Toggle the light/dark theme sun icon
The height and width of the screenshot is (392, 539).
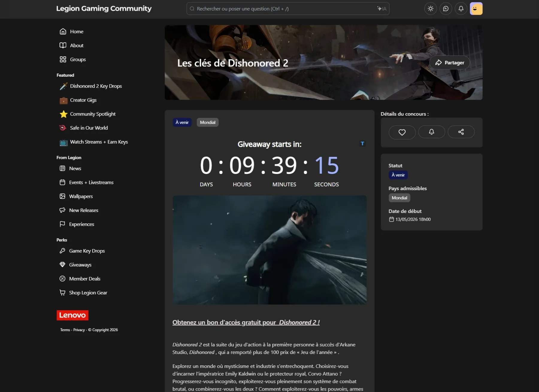coord(431,9)
